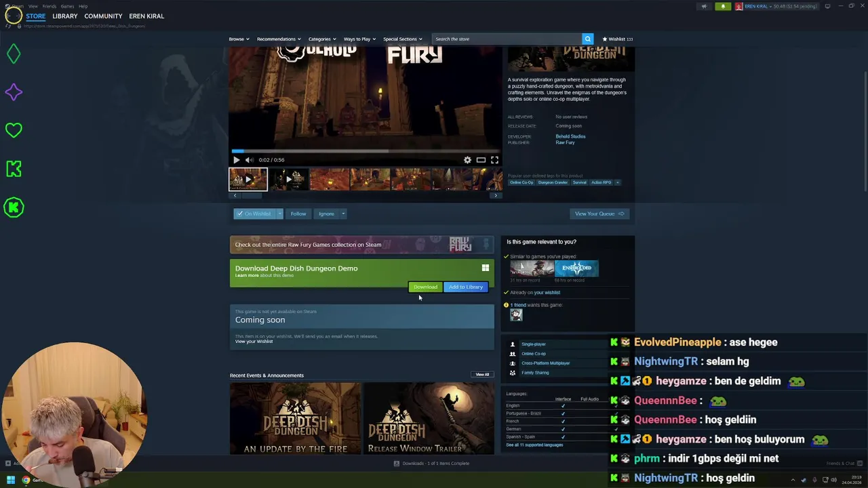
Task: Open the Ways to Play dropdown
Action: click(x=359, y=39)
